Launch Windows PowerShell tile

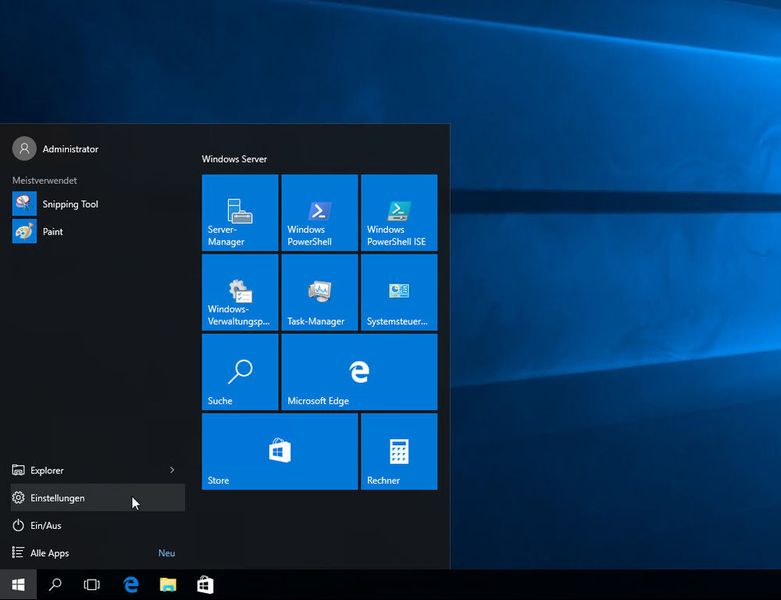click(320, 213)
